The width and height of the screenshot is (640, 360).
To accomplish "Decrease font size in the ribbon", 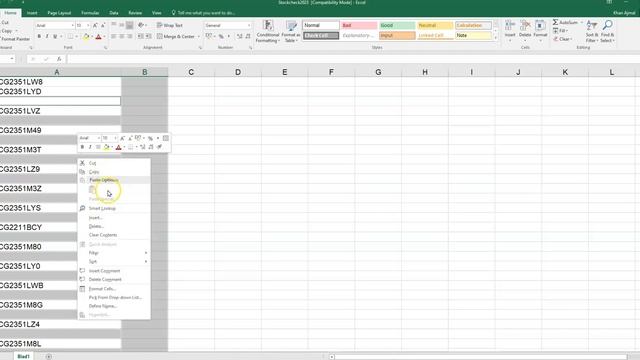I will (x=103, y=25).
